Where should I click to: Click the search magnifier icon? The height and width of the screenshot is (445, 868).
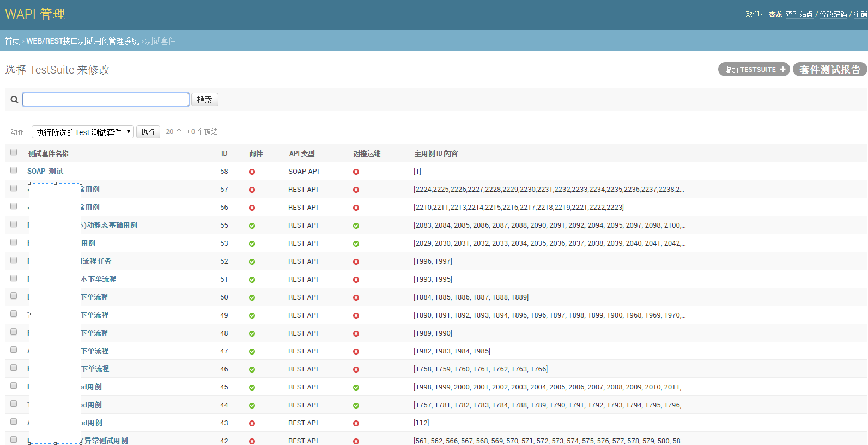pyautogui.click(x=14, y=100)
